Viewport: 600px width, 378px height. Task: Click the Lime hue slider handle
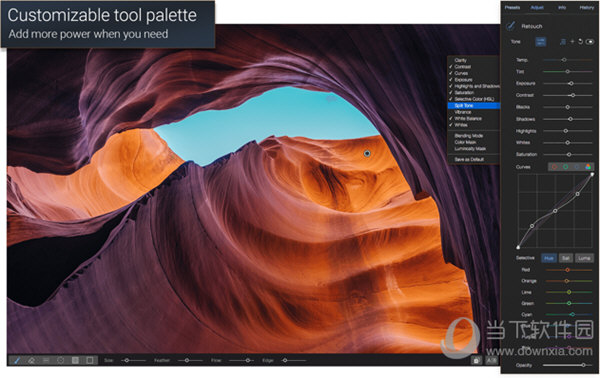[569, 292]
